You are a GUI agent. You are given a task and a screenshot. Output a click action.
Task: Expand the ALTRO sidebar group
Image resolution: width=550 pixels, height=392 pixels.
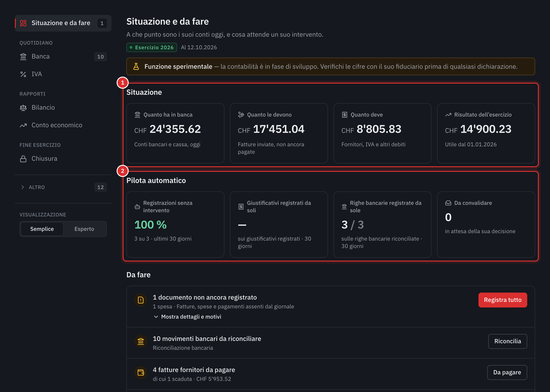pyautogui.click(x=63, y=187)
